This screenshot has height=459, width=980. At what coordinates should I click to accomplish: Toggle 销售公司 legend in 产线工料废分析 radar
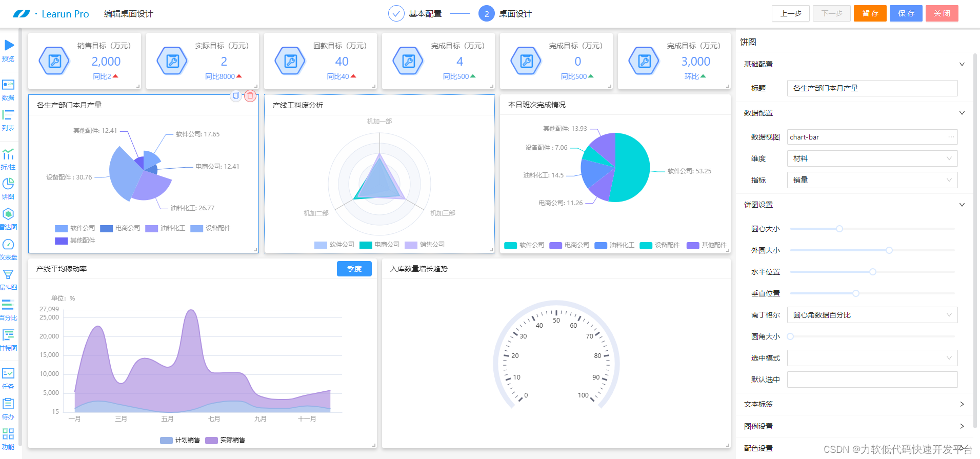[425, 245]
